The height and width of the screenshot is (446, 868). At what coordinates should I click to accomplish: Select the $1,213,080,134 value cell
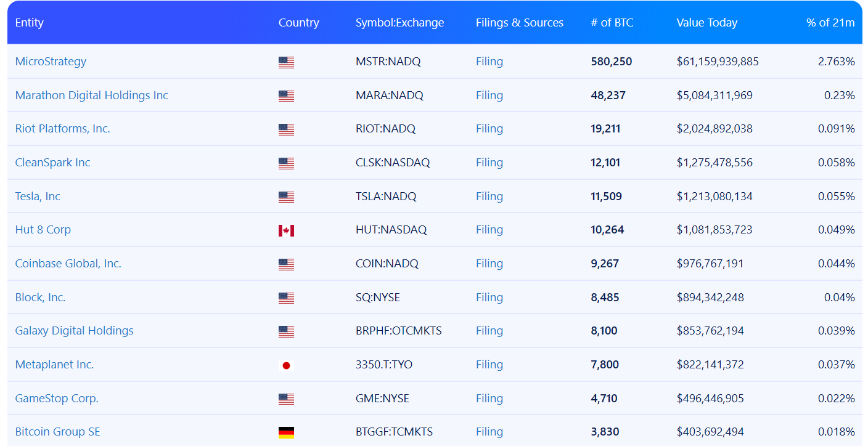(714, 197)
